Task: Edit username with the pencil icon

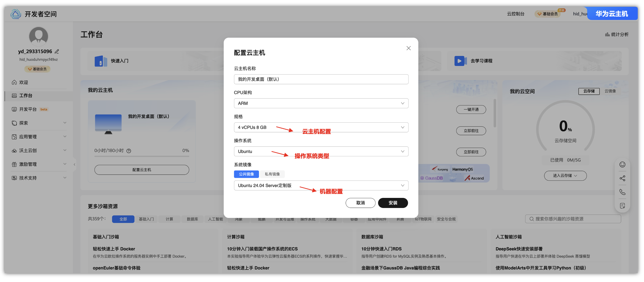Action: (57, 51)
